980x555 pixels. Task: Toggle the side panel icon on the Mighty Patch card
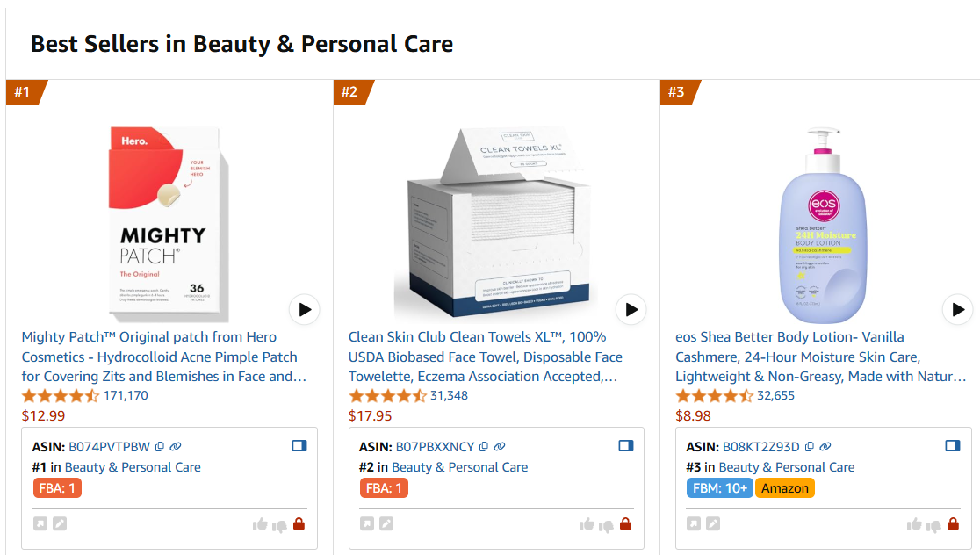point(299,445)
